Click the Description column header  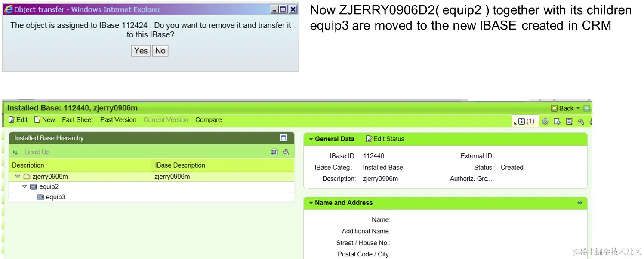tap(81, 165)
